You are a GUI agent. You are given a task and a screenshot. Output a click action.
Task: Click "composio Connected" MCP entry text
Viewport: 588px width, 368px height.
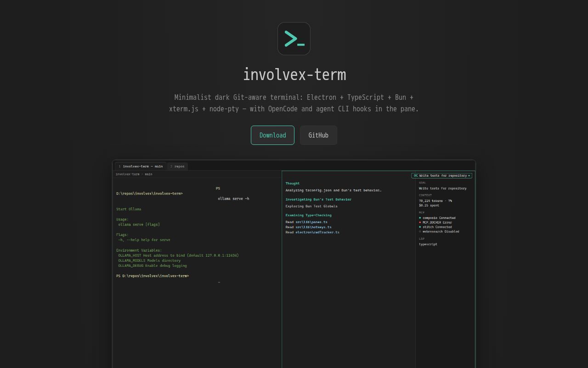pos(439,218)
